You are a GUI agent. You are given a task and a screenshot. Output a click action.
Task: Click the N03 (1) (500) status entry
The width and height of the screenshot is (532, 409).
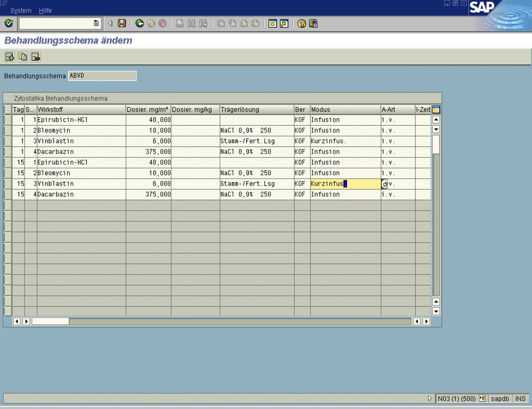(x=457, y=398)
